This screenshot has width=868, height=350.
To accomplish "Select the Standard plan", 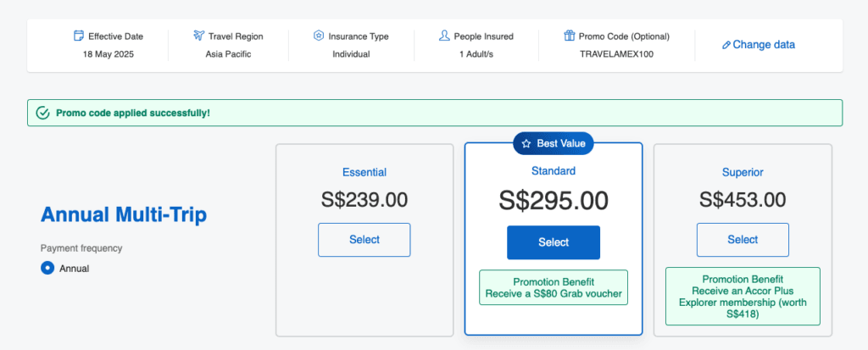I will (x=554, y=242).
